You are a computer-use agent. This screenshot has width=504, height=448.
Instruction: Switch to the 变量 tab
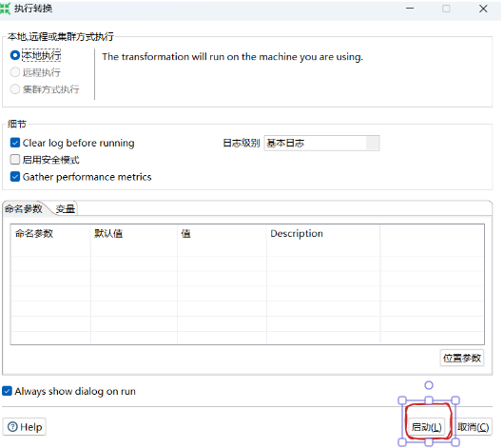[x=66, y=209]
